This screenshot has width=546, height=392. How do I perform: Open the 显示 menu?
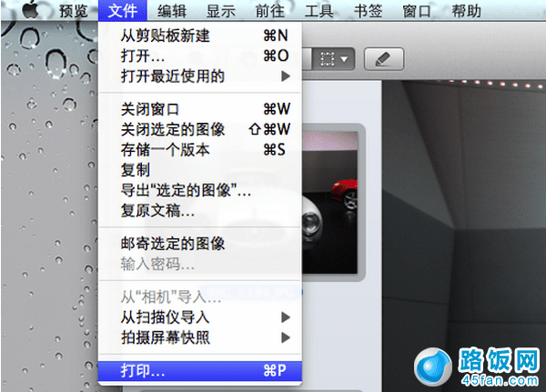click(x=221, y=11)
